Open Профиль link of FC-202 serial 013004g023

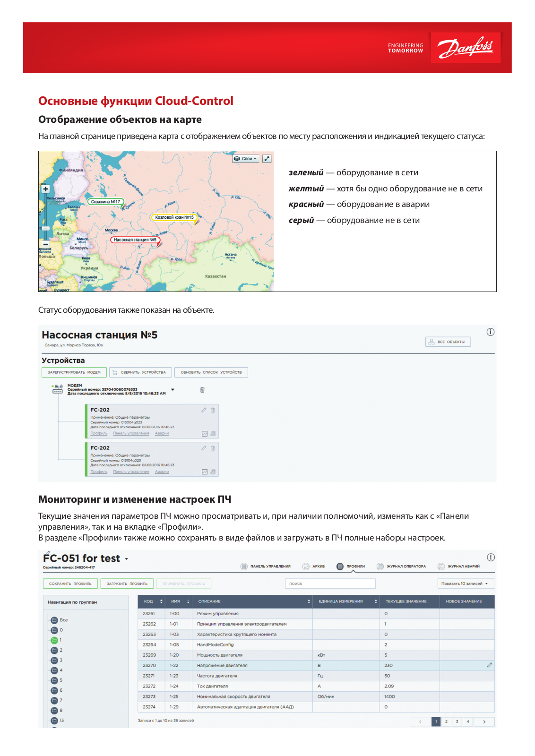click(99, 433)
